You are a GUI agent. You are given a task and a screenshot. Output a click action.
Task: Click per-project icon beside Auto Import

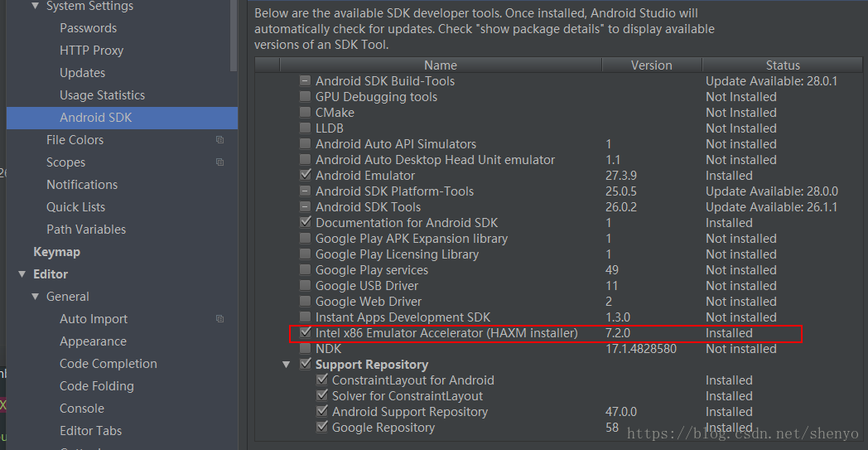tap(219, 319)
